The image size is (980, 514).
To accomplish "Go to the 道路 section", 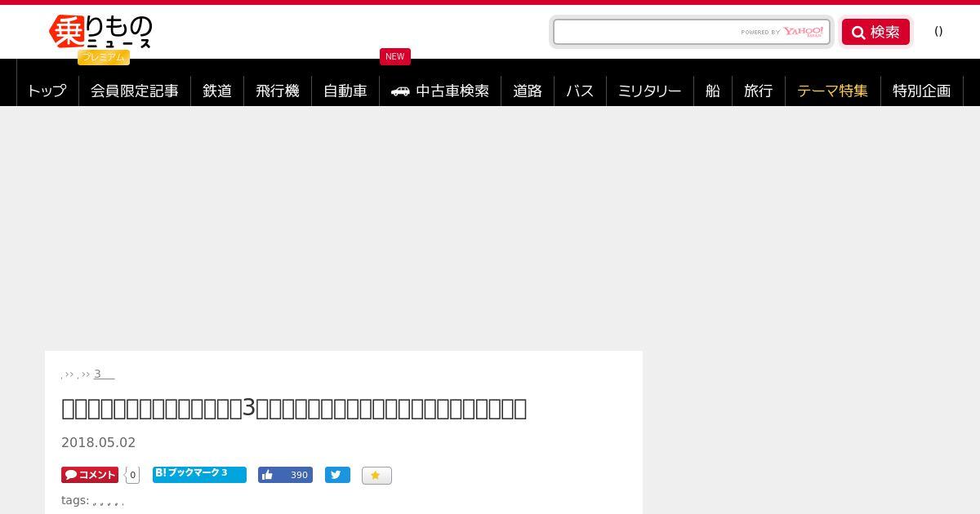I will [x=528, y=91].
